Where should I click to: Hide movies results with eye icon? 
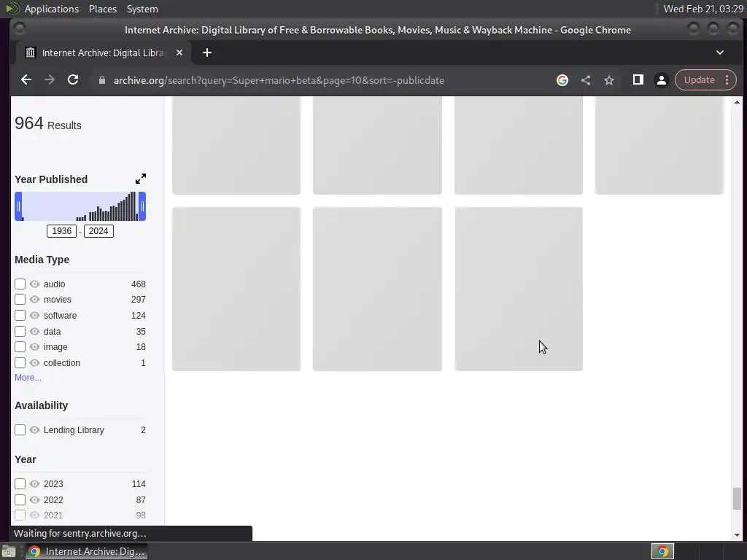coord(34,300)
